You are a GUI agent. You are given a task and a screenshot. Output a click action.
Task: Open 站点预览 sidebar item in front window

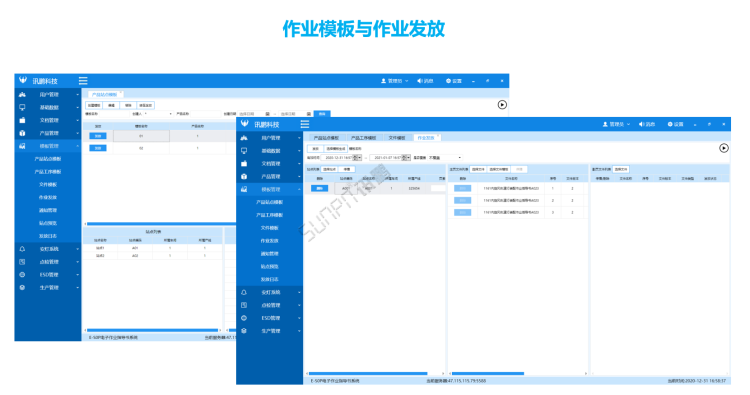(x=269, y=267)
